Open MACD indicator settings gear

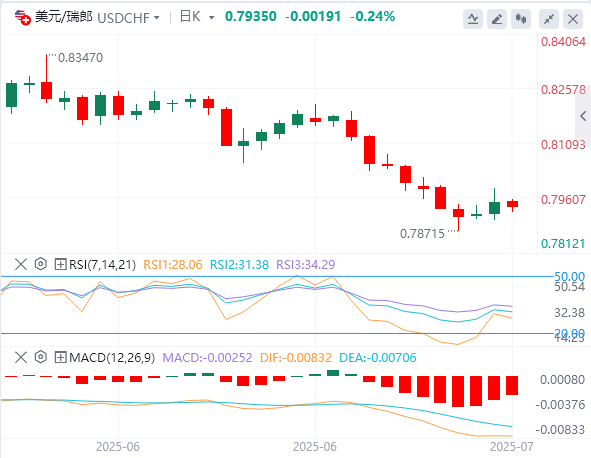point(40,357)
